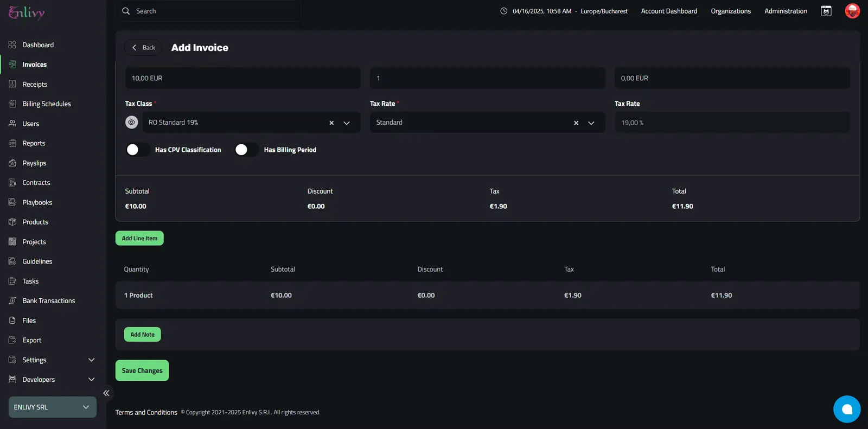Click the Products sidebar icon
This screenshot has height=429, width=868.
click(12, 222)
